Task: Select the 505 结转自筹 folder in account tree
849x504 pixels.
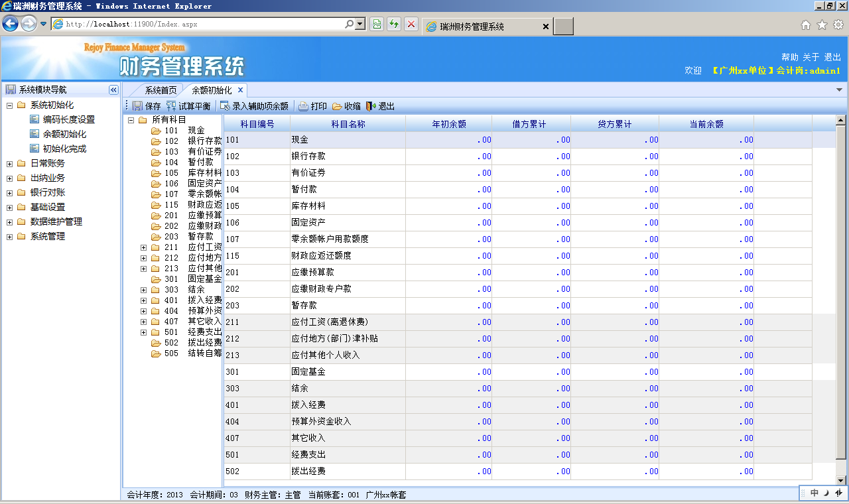Action: tap(186, 353)
